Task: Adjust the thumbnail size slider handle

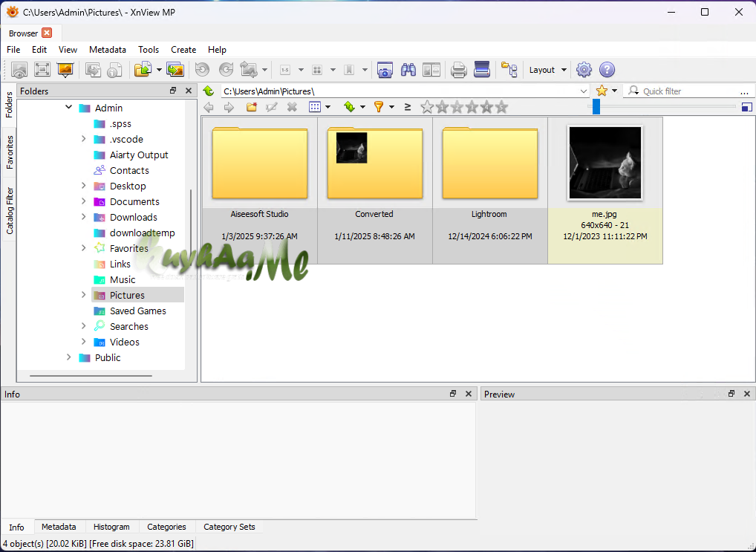Action: pos(596,107)
